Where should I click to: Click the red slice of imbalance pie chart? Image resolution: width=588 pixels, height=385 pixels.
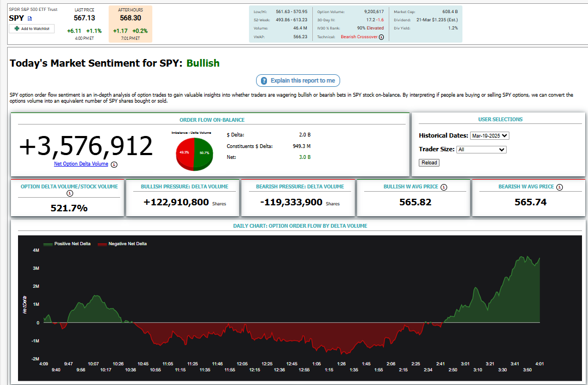point(185,153)
